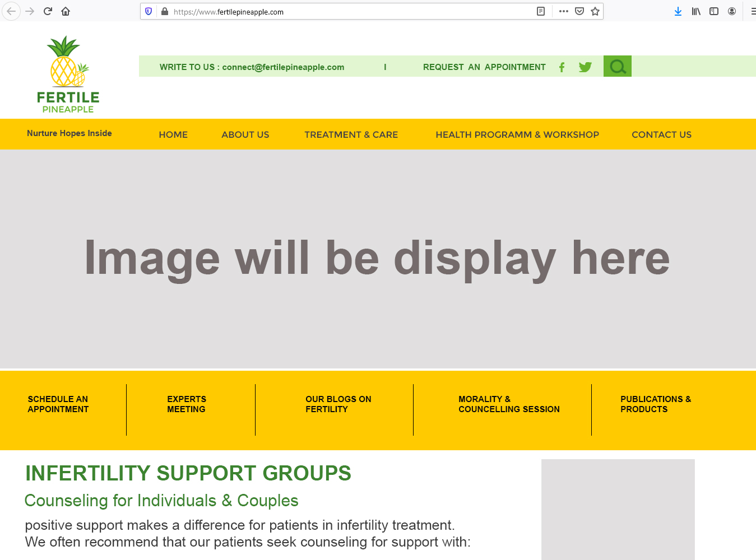Select HEALTH PROGRAMM & WORKSHOP menu item
Viewport: 756px width, 560px height.
point(517,134)
